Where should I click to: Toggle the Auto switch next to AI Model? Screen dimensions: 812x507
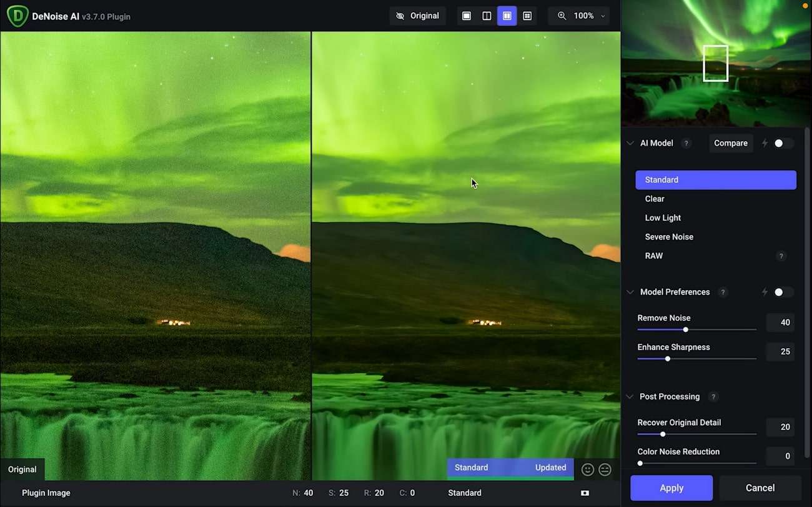point(779,143)
